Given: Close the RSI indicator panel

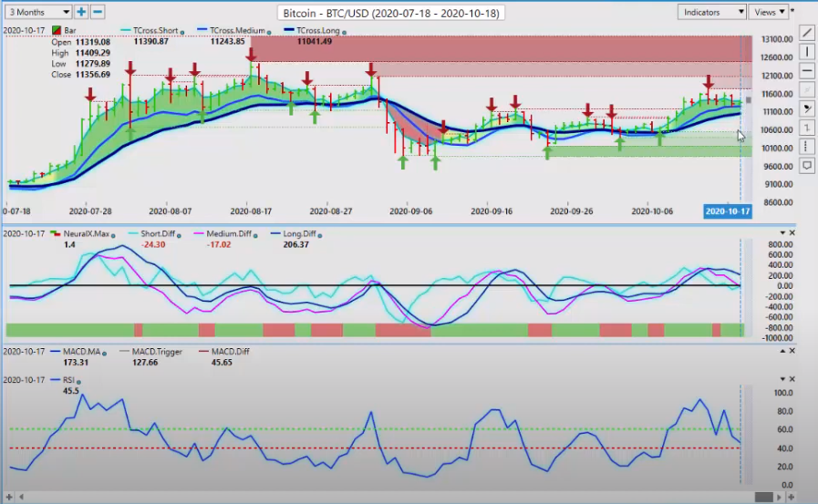Looking at the screenshot, I should tap(792, 379).
